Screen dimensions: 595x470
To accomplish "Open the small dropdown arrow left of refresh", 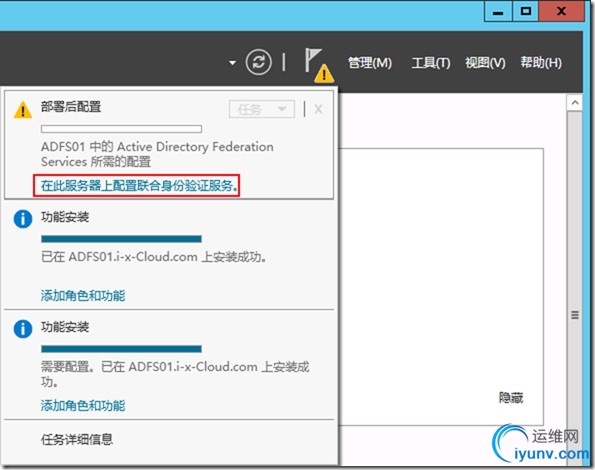I will point(232,63).
